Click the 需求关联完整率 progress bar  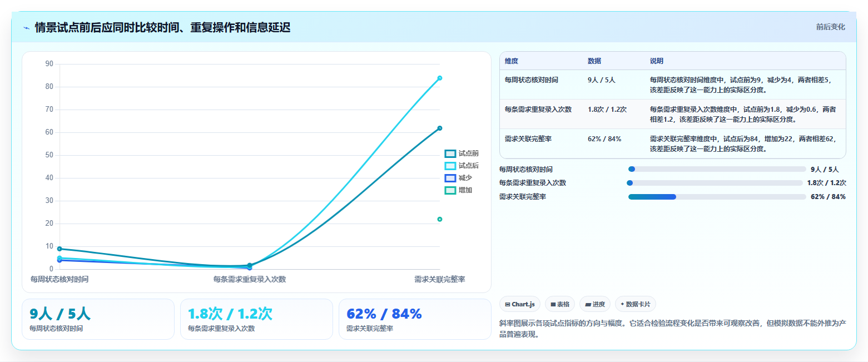point(717,197)
